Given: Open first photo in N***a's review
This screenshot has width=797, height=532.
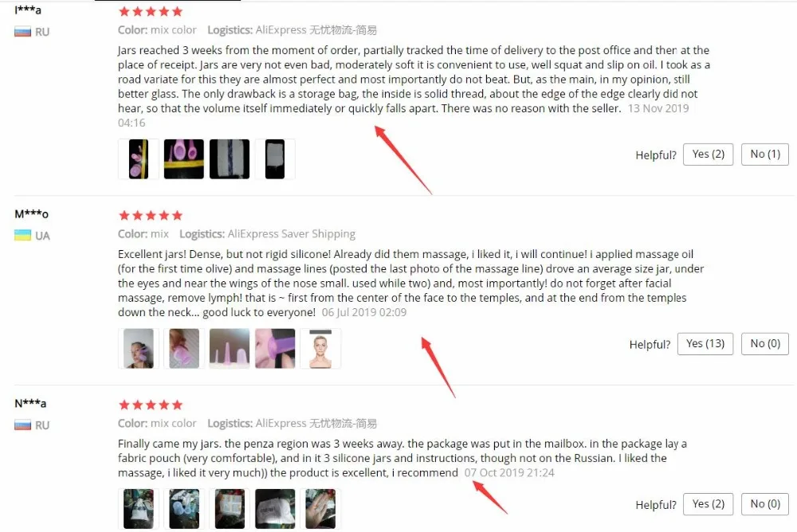Looking at the screenshot, I should (138, 509).
